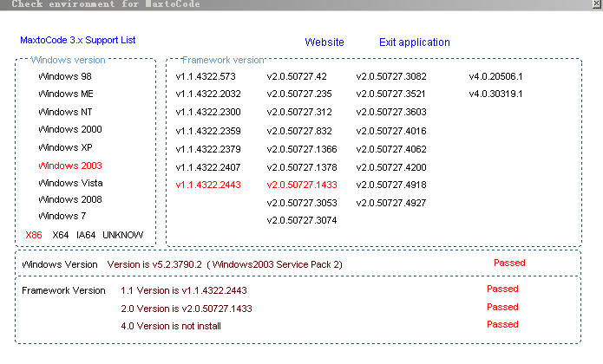The height and width of the screenshot is (364, 603).
Task: Click '2.0 Version is v2.0.50727.1433' text
Action: pyautogui.click(x=187, y=309)
